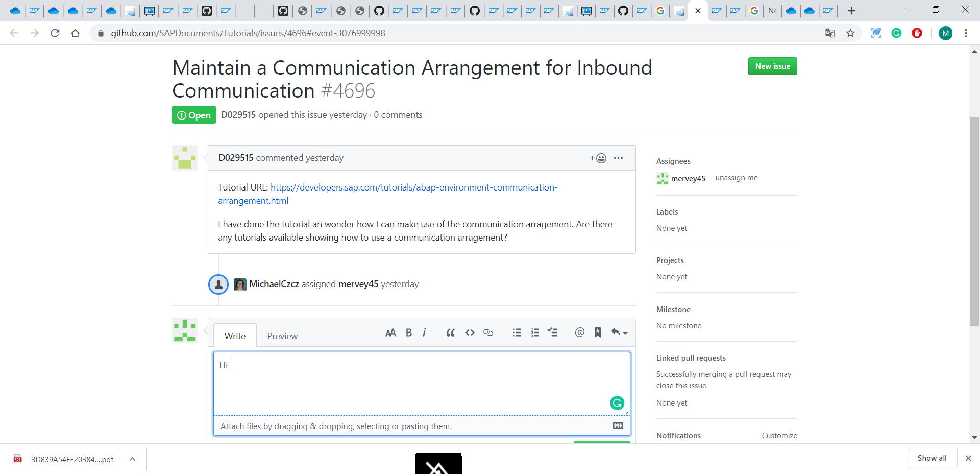980x474 pixels.
Task: Insert a blockquote
Action: pyautogui.click(x=450, y=333)
